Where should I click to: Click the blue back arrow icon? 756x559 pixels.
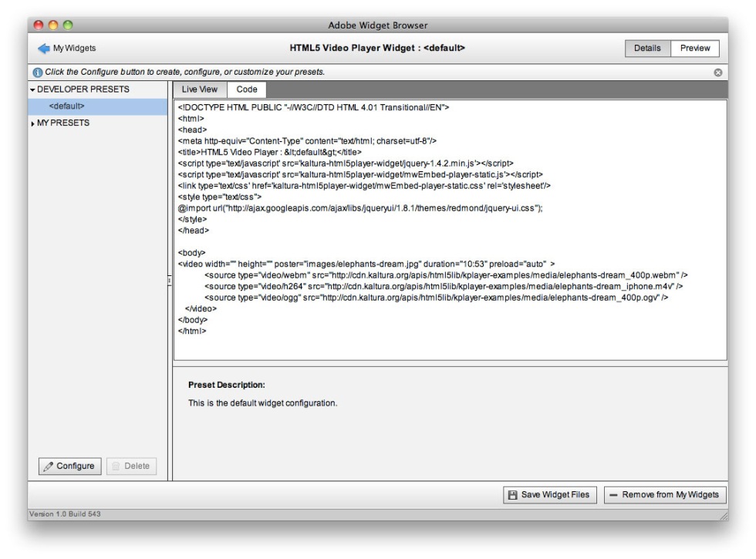click(x=43, y=48)
